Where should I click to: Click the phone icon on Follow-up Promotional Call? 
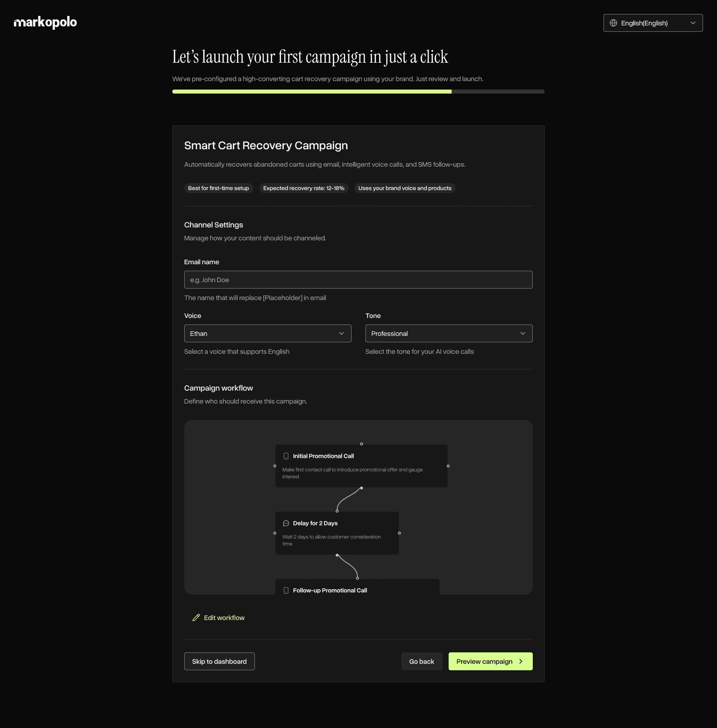tap(286, 590)
